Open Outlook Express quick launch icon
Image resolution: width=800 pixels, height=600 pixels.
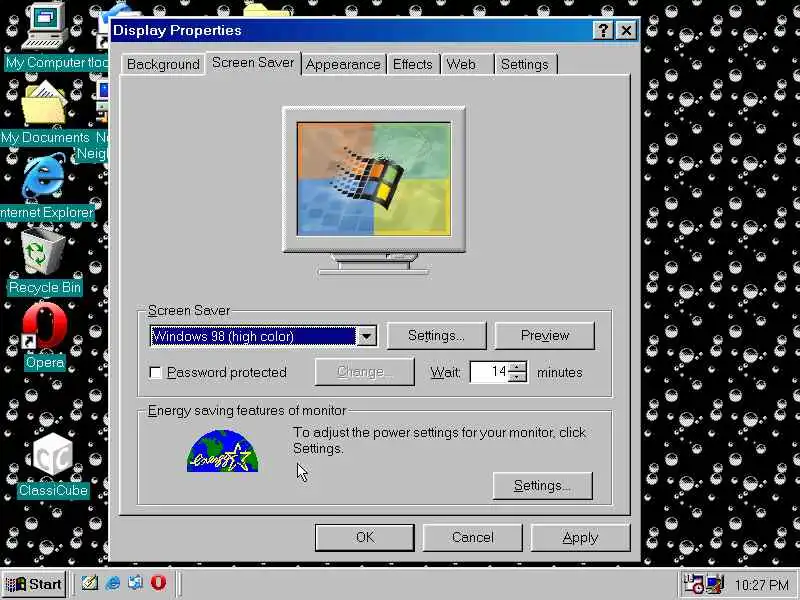[x=135, y=583]
